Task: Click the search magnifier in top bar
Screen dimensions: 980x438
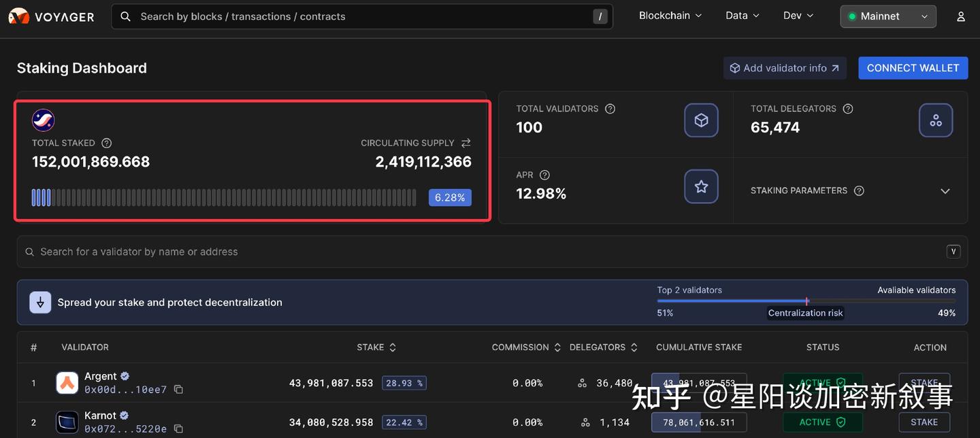Action: (125, 16)
